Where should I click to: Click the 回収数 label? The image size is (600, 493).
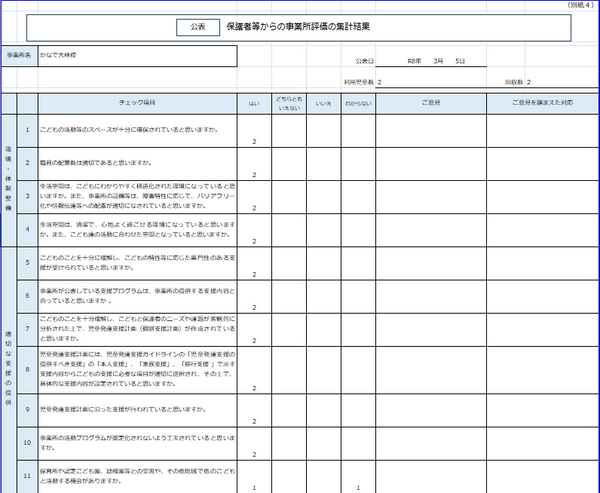(x=514, y=82)
